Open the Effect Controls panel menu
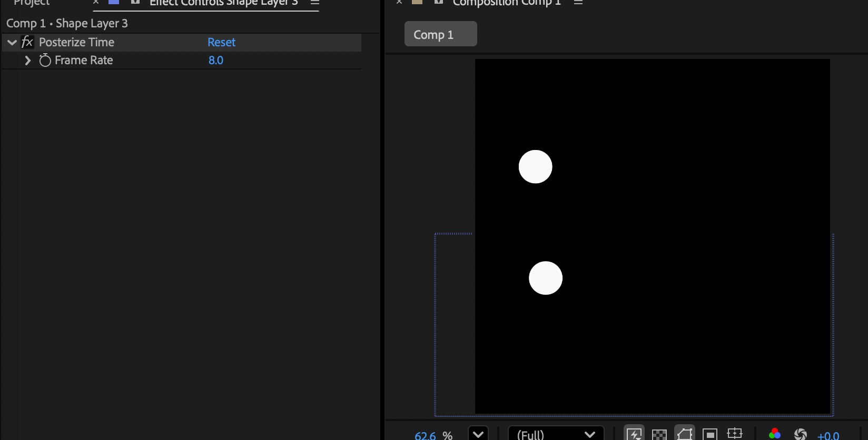 (315, 3)
